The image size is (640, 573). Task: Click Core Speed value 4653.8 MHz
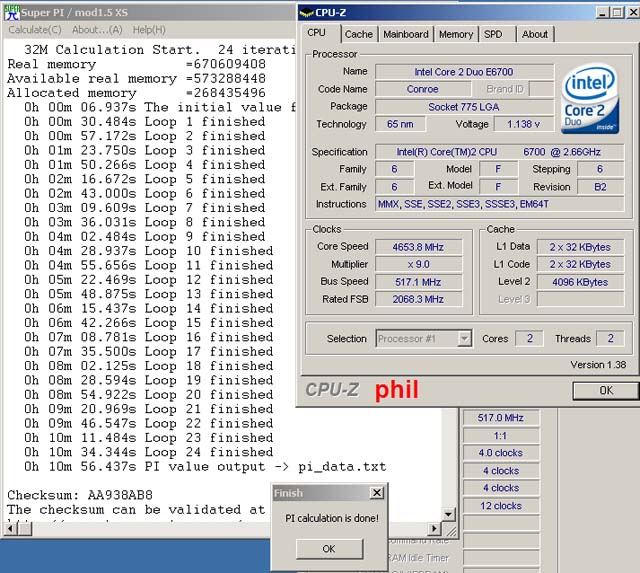(x=419, y=247)
